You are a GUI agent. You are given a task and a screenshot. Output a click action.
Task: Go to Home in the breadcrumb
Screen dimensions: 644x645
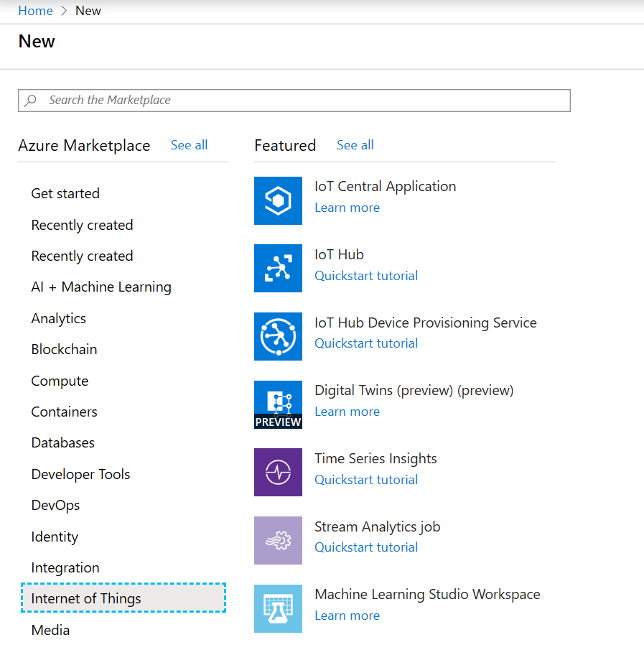pyautogui.click(x=35, y=11)
